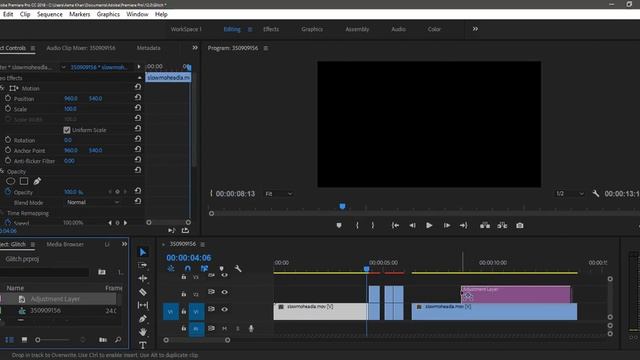Open the Sequence menu
This screenshot has height=360, width=640.
50,14
